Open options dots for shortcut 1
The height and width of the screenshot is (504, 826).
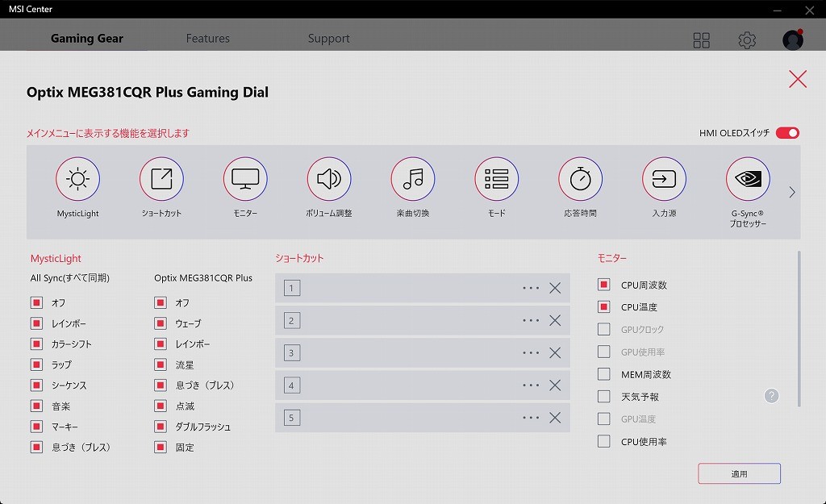[x=531, y=288]
